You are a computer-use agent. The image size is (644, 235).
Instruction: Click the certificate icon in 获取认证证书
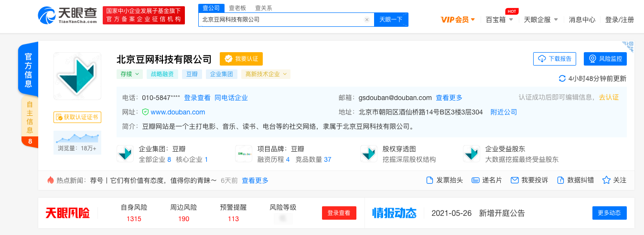(59, 117)
